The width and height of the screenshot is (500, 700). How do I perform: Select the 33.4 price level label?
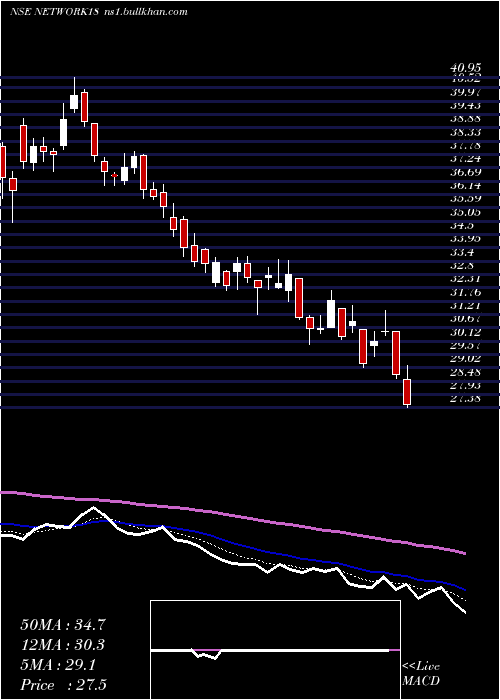pyautogui.click(x=462, y=252)
